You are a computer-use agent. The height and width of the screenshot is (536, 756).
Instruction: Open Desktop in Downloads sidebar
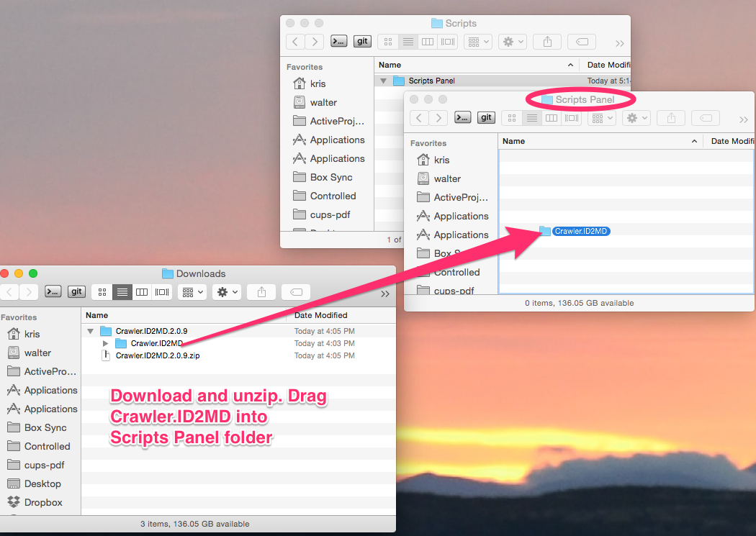pyautogui.click(x=42, y=484)
